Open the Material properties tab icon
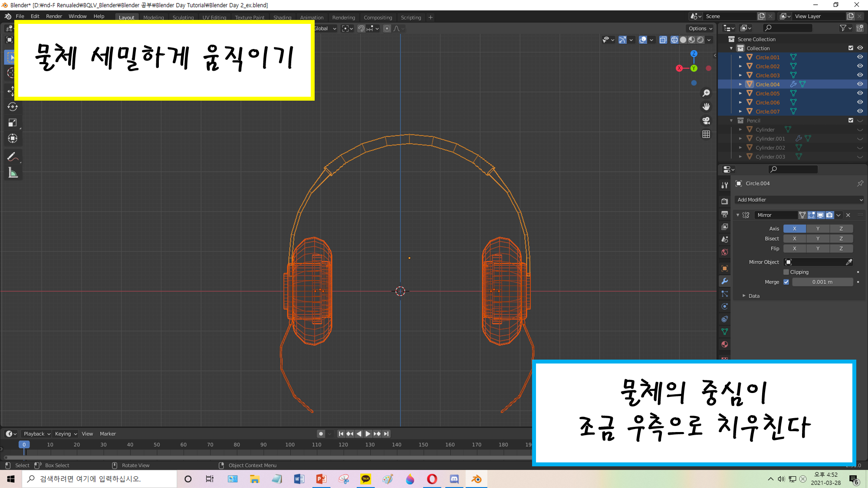Screen dimensions: 868x488 [x=724, y=344]
